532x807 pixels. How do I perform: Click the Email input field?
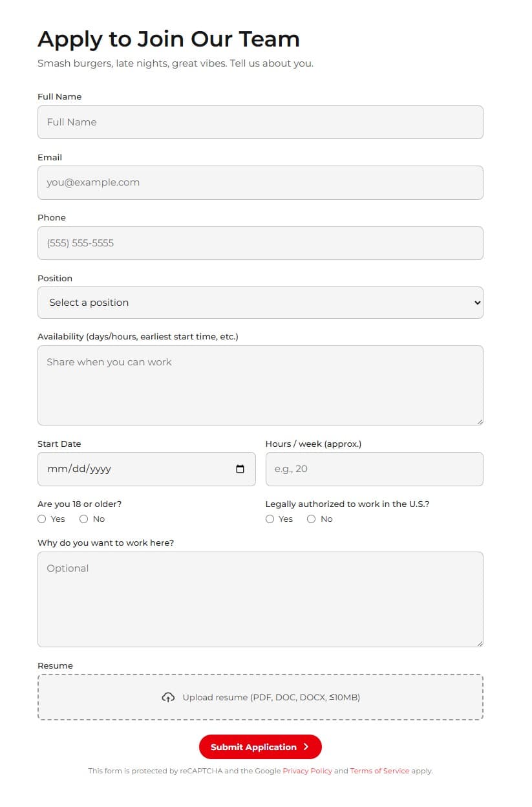(x=260, y=182)
